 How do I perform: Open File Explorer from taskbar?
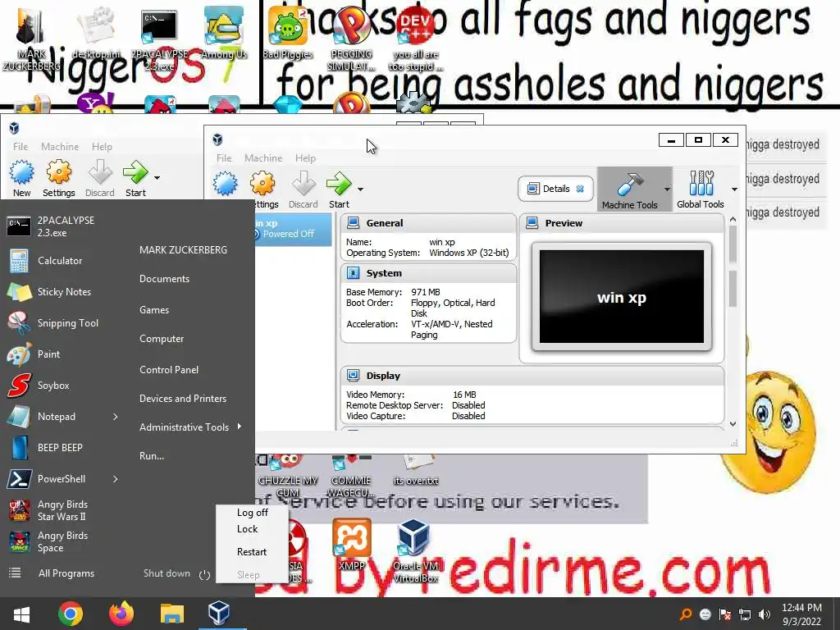[172, 614]
